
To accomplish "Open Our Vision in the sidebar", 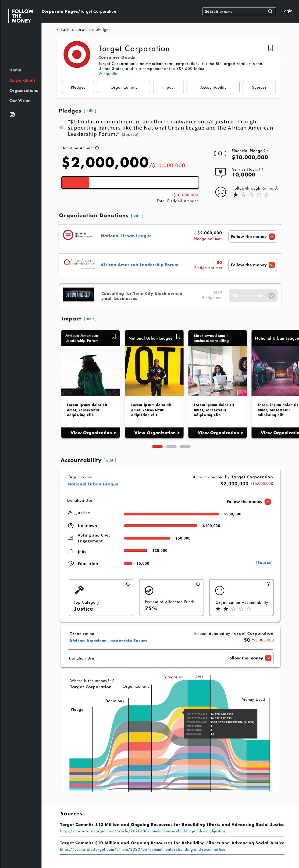I will click(20, 101).
